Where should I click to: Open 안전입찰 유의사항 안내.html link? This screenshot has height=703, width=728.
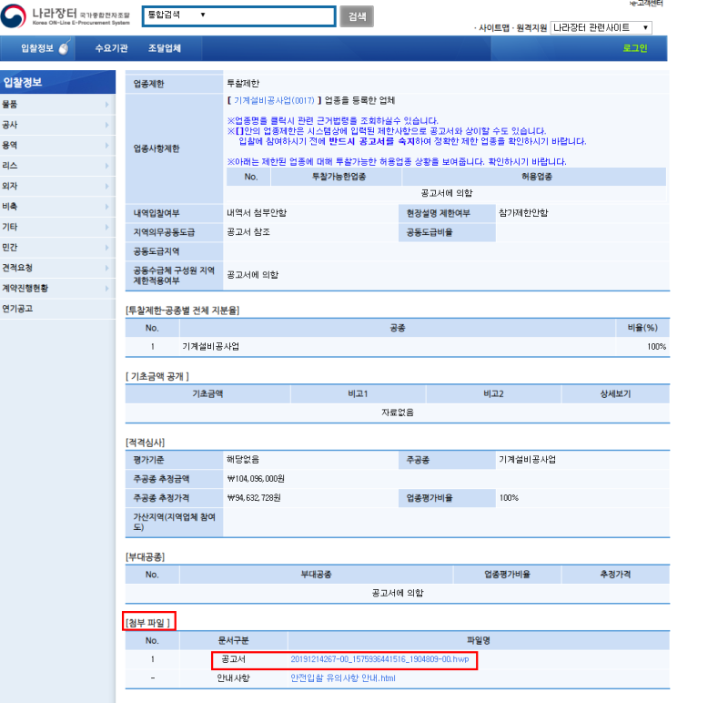[343, 678]
